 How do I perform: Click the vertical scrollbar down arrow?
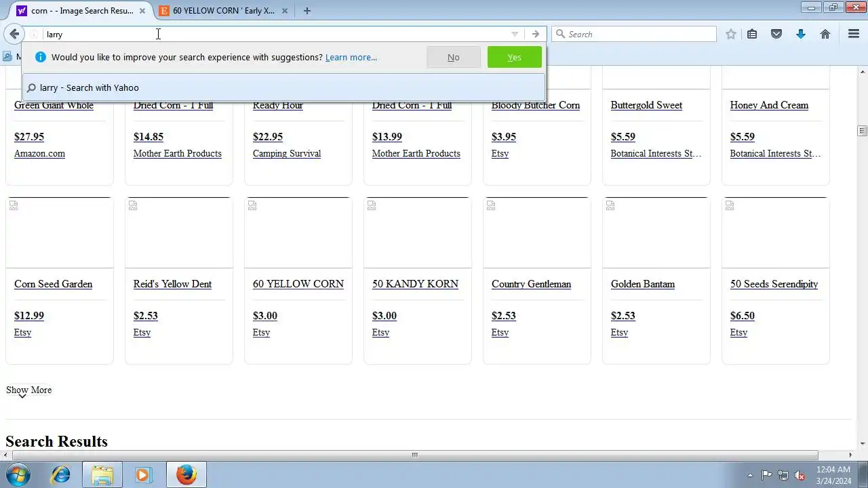click(863, 444)
